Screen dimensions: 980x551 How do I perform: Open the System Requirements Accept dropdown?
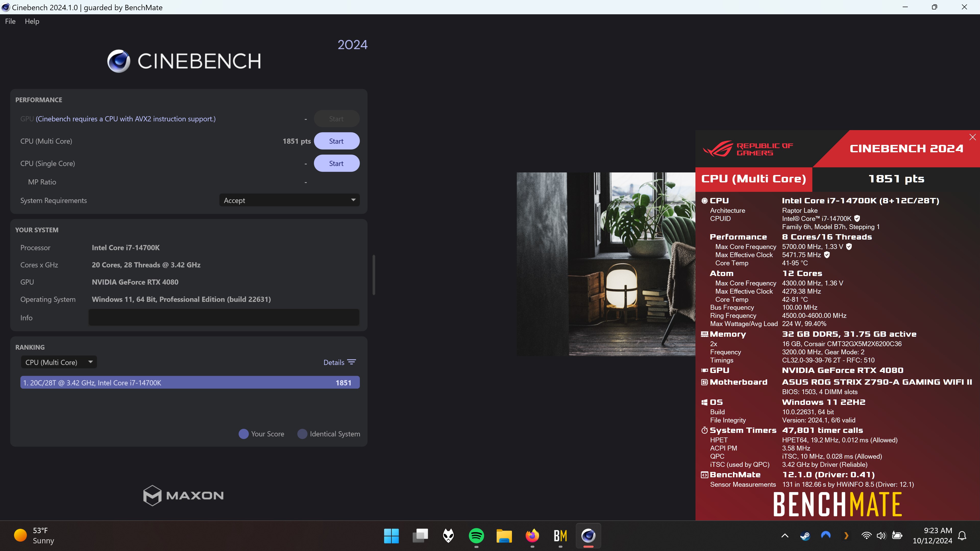point(289,201)
